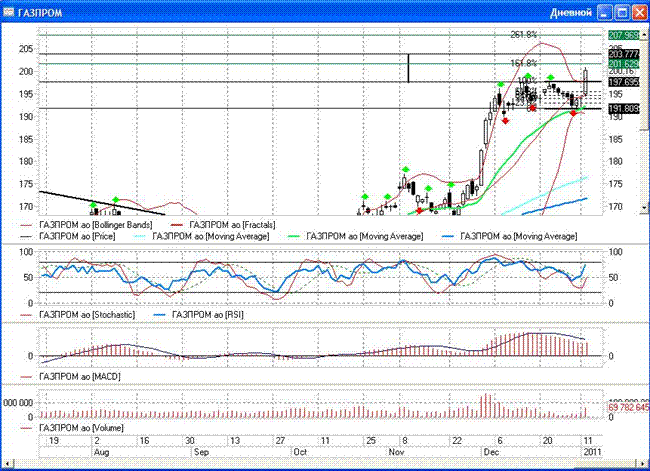Select the RSI legend entry
Screen dimensions: 650x471
coord(199,314)
